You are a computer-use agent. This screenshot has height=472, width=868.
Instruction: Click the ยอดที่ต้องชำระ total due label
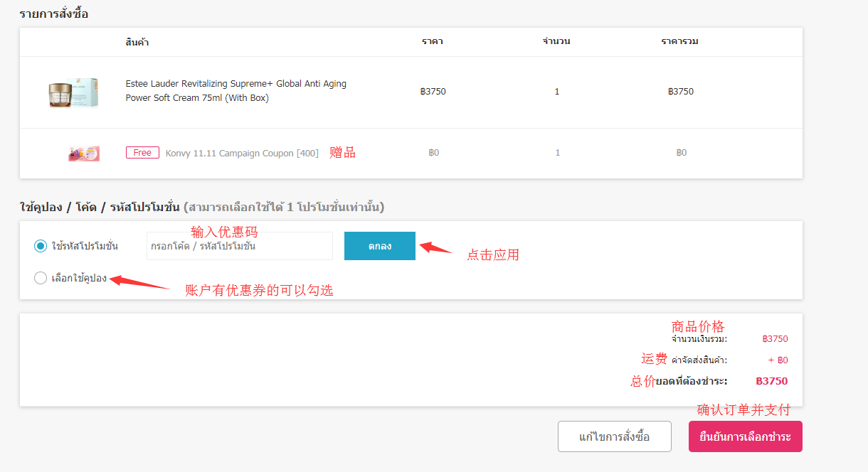(692, 382)
